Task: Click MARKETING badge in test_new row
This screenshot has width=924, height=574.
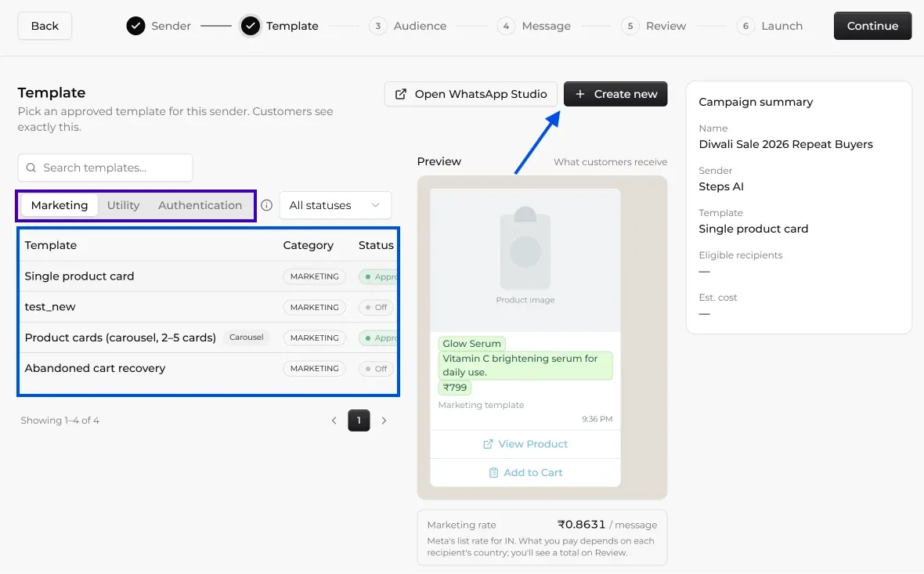Action: (314, 307)
